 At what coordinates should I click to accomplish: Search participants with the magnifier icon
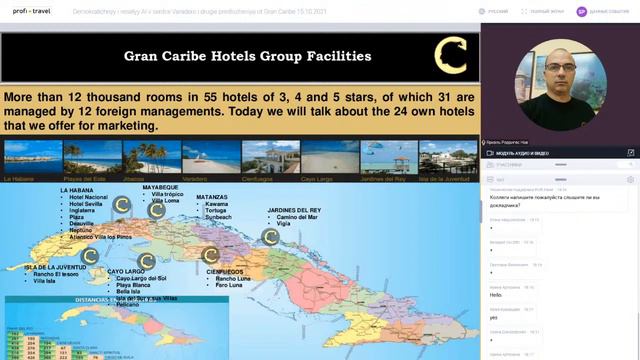[x=631, y=164]
